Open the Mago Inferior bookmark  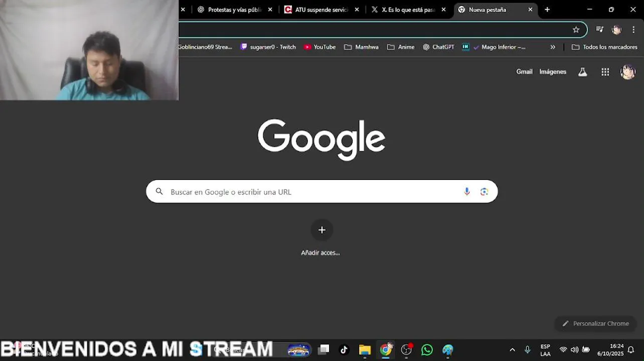499,47
